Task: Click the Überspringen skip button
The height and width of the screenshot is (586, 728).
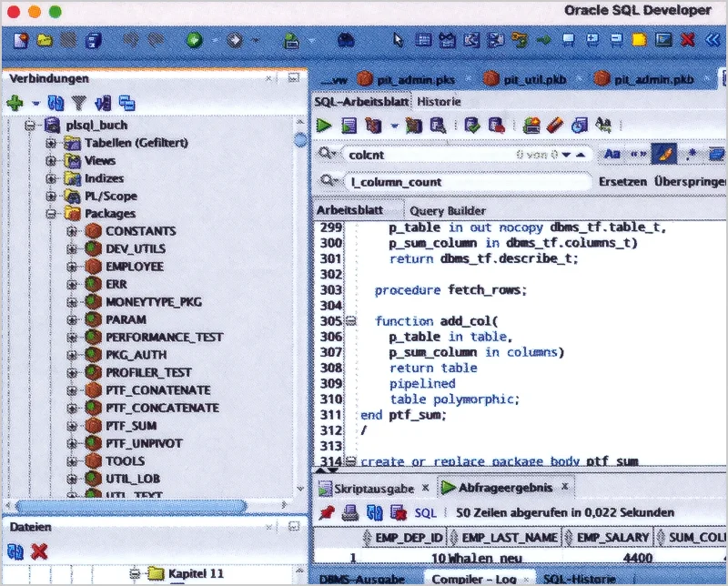Action: click(x=691, y=182)
